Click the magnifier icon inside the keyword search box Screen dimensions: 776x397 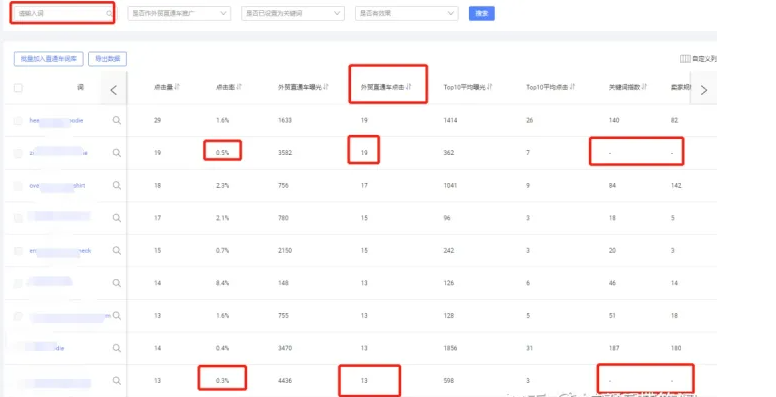click(109, 13)
